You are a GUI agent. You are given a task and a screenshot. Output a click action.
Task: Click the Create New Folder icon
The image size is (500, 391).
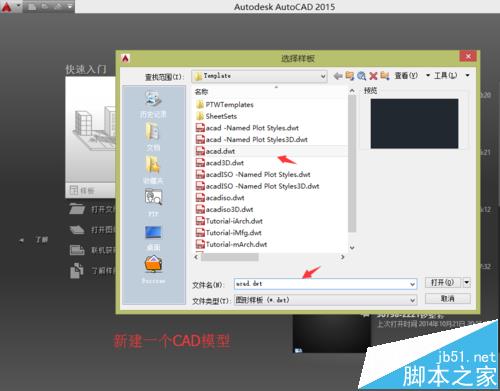pos(384,76)
